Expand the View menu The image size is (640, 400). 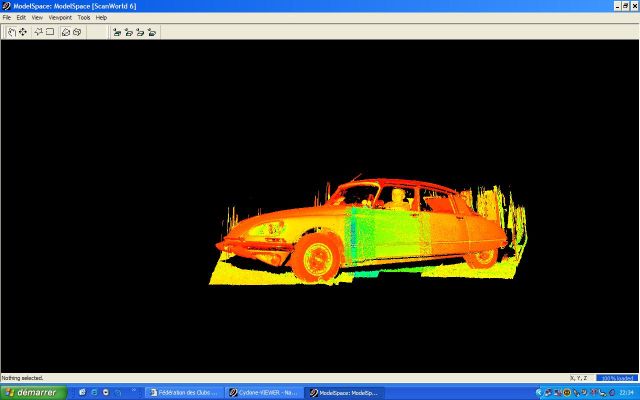pos(37,18)
